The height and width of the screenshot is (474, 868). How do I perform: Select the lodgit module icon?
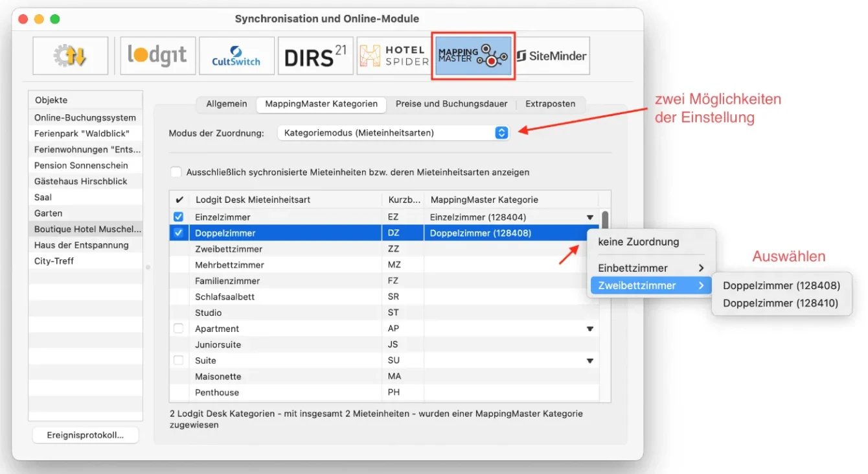point(158,56)
